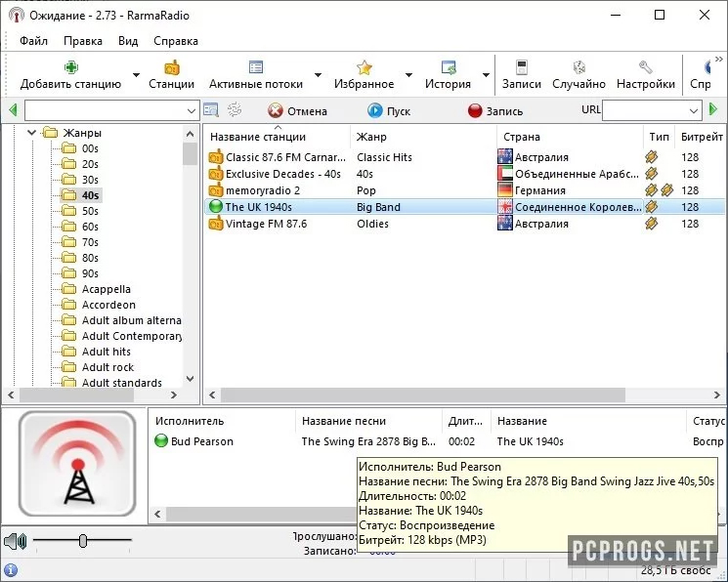Expand the Избранное dropdown arrow

408,75
